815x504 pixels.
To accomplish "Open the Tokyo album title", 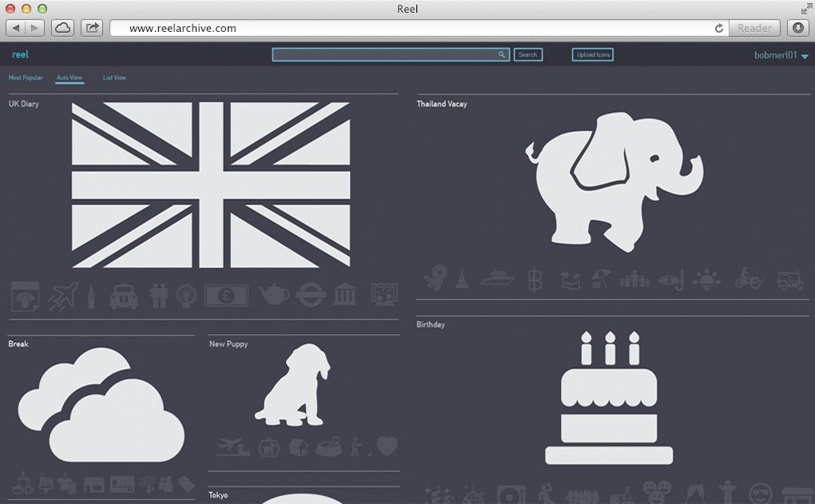I will 218,495.
